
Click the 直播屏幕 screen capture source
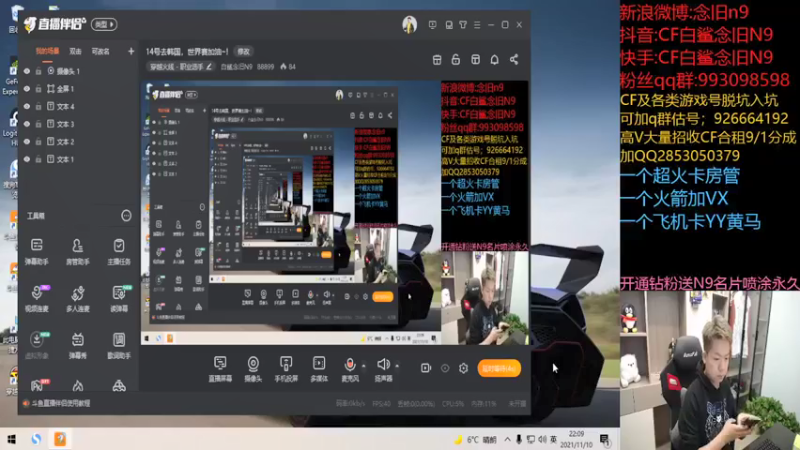(220, 369)
